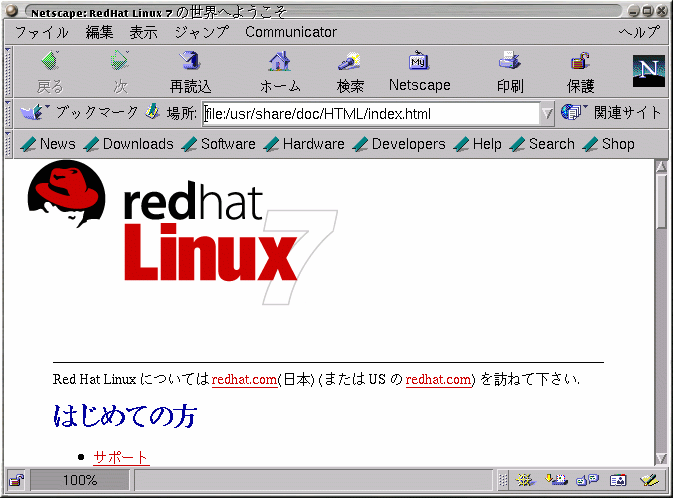Click the scrollbar up arrow
The height and width of the screenshot is (498, 673).
tap(661, 166)
